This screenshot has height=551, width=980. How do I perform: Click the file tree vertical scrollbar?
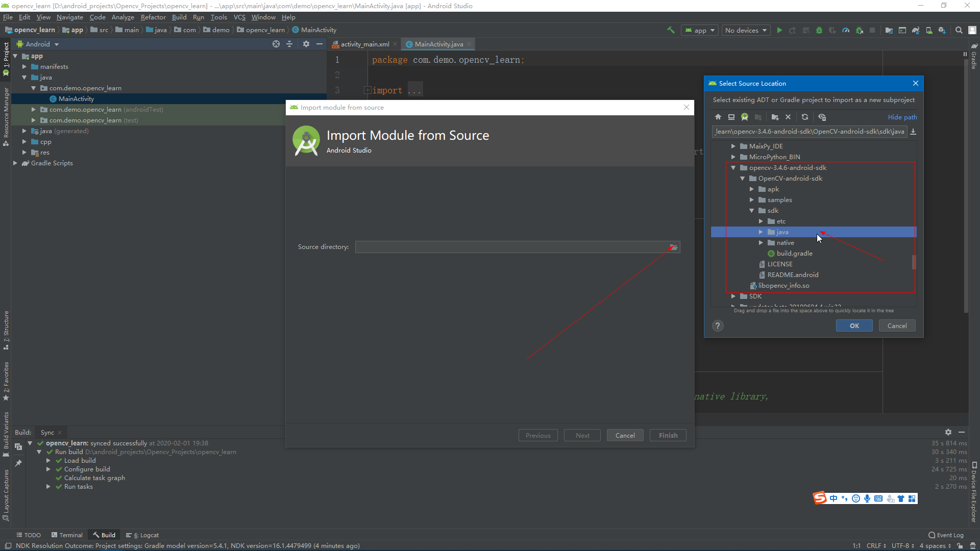914,262
